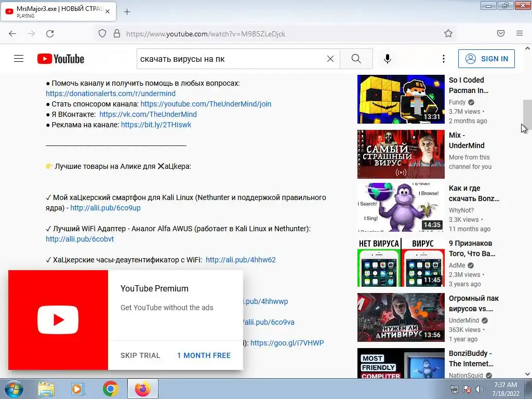The height and width of the screenshot is (399, 532).
Task: Click the Fundy channel name
Action: click(x=457, y=102)
